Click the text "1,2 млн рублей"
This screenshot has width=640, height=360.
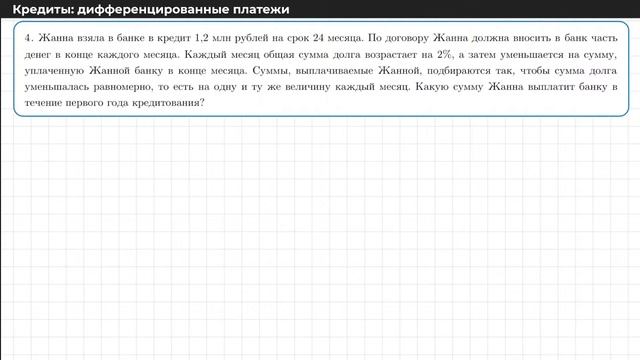point(231,38)
